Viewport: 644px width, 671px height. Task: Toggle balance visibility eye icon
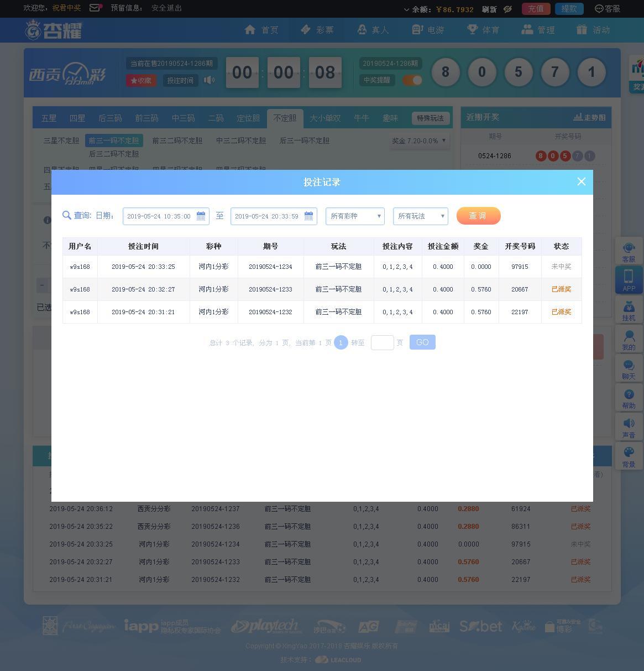point(508,9)
